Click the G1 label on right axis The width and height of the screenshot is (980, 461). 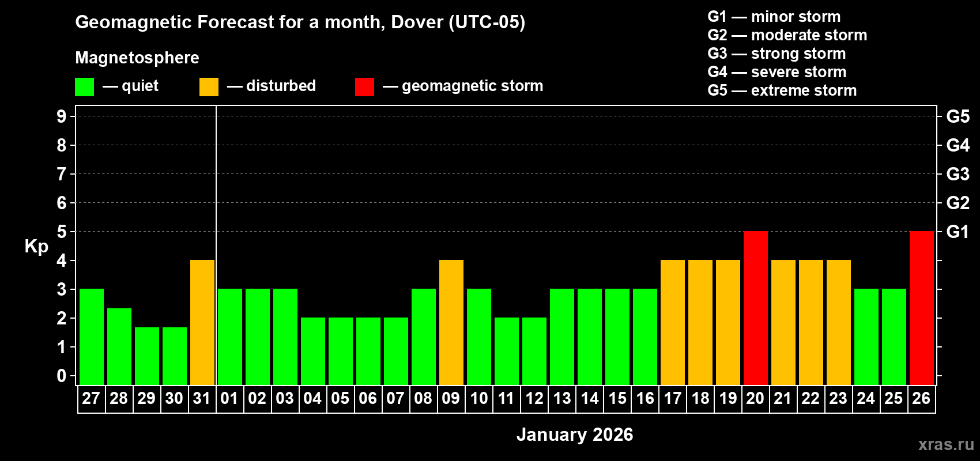(x=958, y=232)
